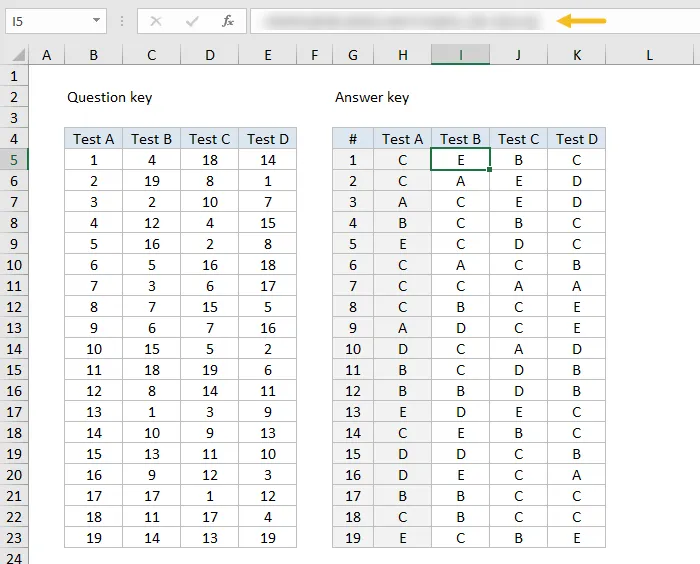This screenshot has height=564, width=700.
Task: Click the fill handle of selected cell I5
Action: coord(490,170)
